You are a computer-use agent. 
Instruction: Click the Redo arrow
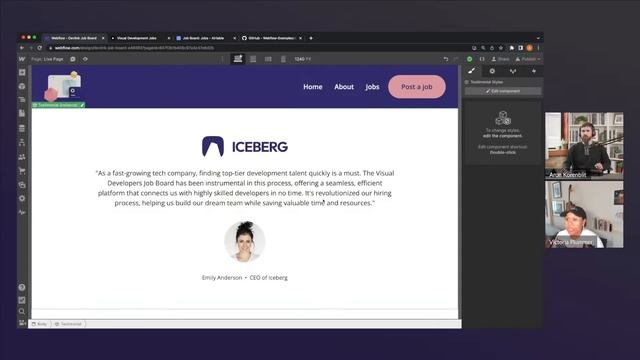pos(456,59)
